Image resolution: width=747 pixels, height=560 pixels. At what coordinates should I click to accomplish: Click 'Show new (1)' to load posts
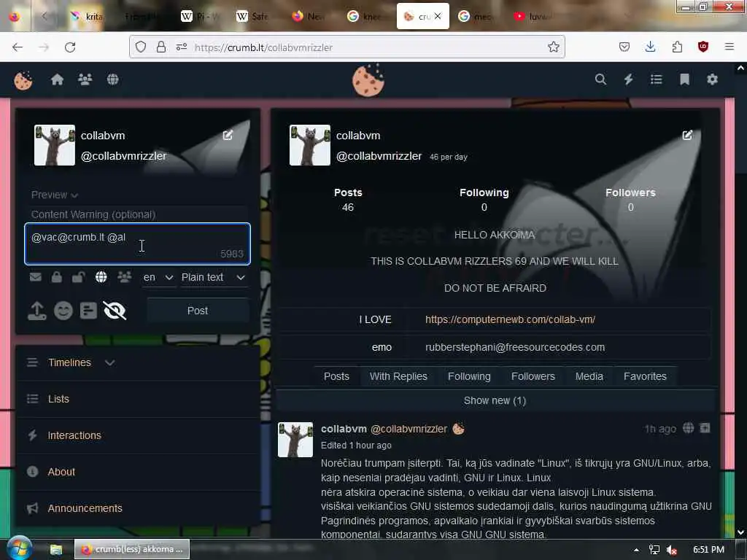[x=495, y=400]
